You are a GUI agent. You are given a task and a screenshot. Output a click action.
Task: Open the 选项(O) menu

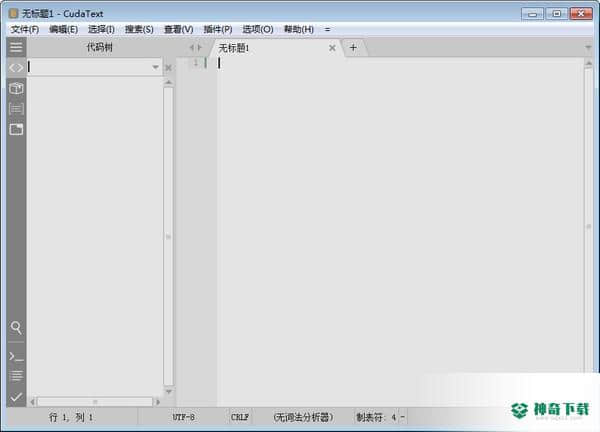click(258, 29)
